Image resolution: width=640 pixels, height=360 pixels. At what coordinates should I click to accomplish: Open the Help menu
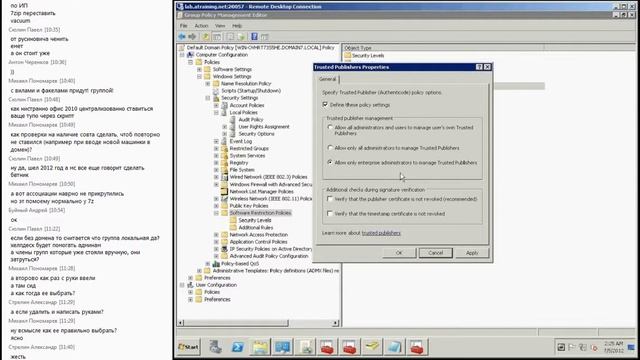[237, 26]
